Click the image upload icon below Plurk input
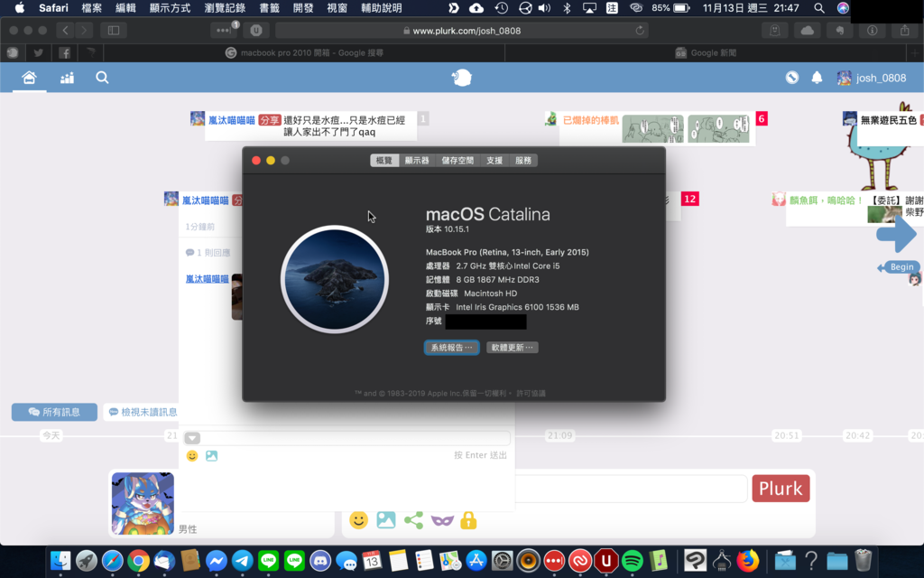The image size is (924, 578). pyautogui.click(x=386, y=519)
